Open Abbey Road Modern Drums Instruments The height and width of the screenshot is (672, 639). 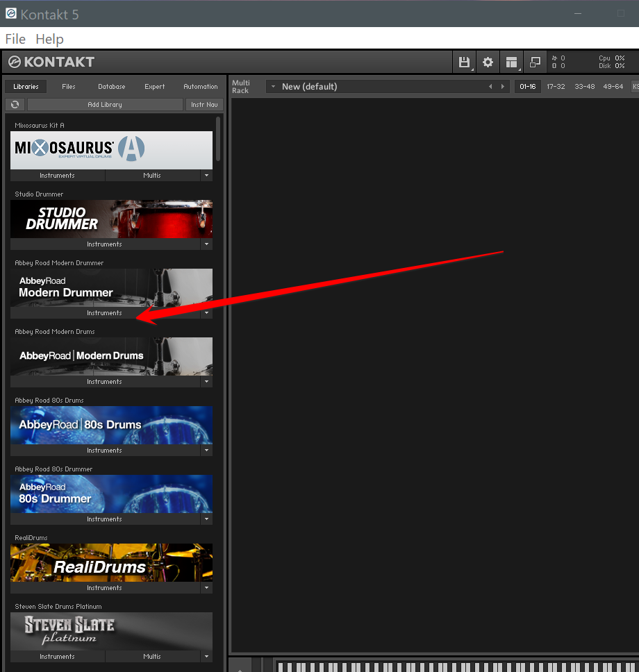pos(105,381)
